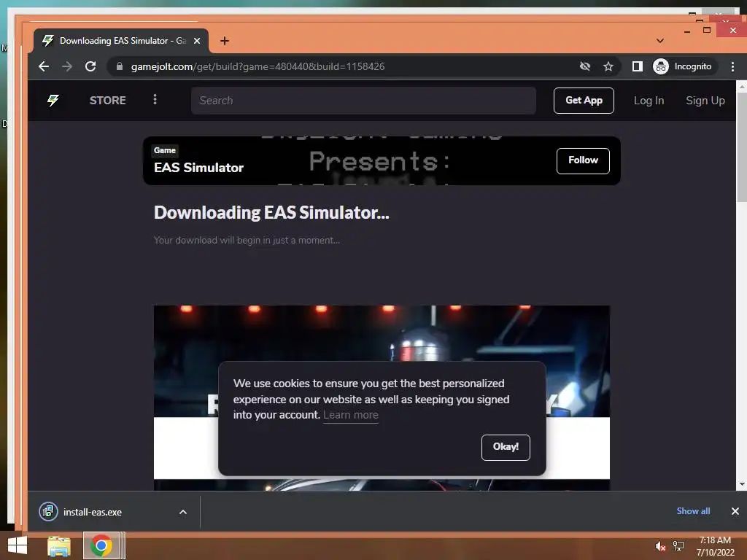Click the download will begin message
This screenshot has width=747, height=560.
click(x=247, y=241)
